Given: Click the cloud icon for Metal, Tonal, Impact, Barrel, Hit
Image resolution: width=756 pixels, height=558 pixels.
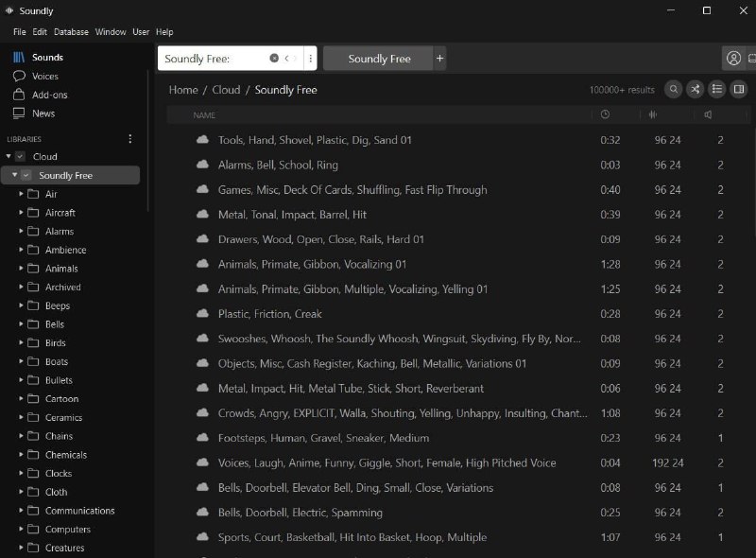Looking at the screenshot, I should pos(202,214).
